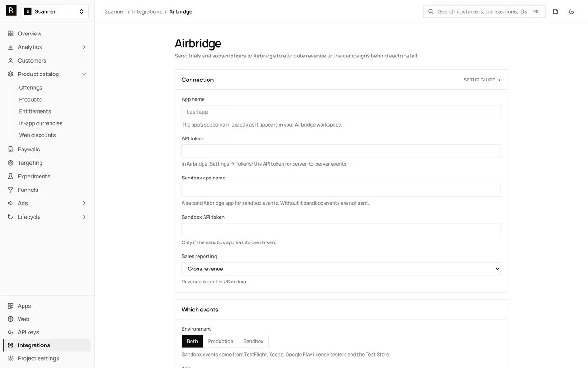Open the Products submenu item
The height and width of the screenshot is (368, 588).
(30, 100)
